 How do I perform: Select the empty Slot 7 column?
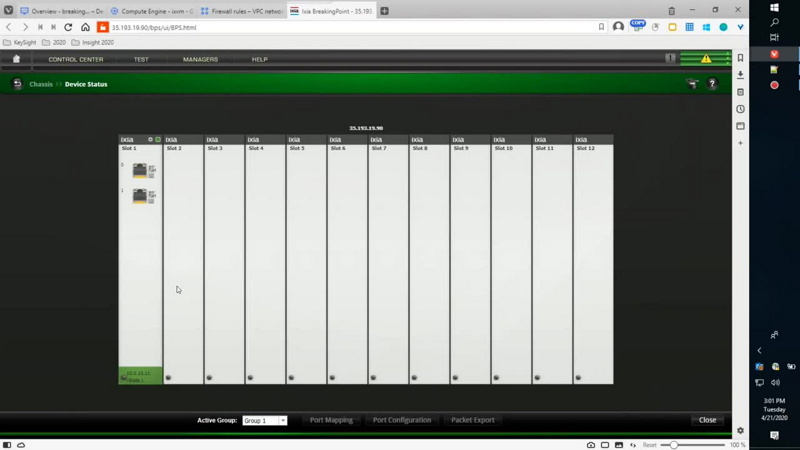coord(388,260)
